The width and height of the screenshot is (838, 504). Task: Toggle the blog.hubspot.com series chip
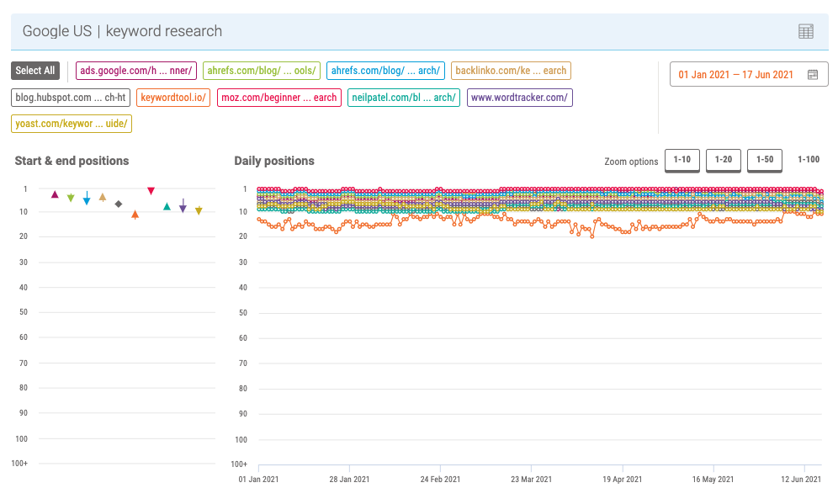click(x=71, y=98)
